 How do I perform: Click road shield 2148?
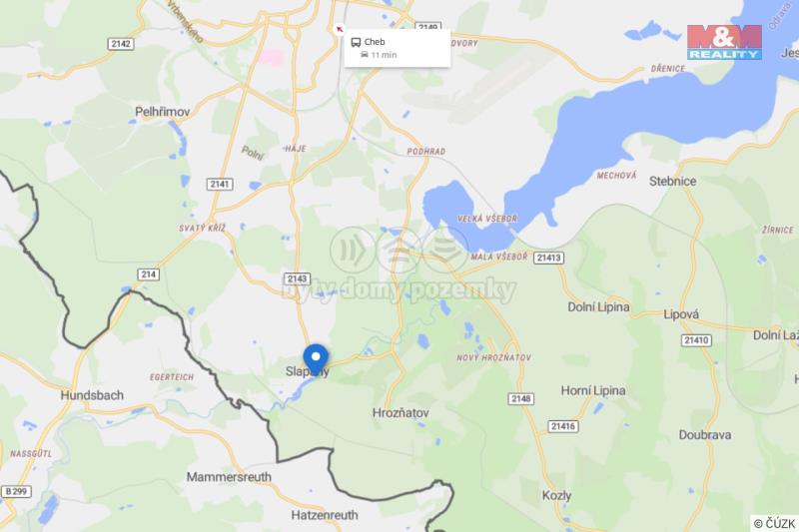point(520,398)
